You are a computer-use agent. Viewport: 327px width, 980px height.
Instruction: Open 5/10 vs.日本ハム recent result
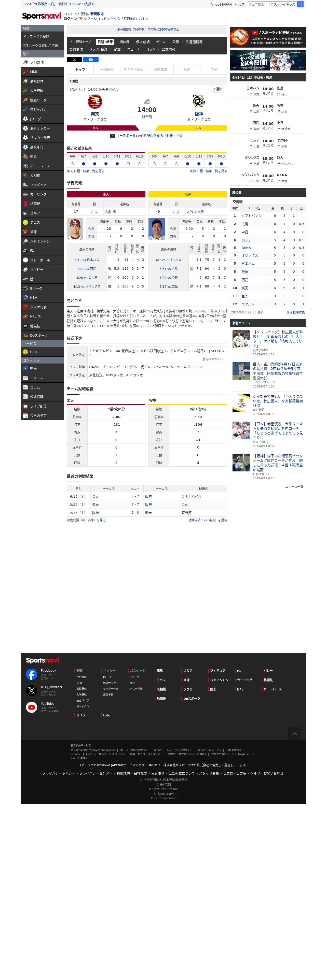pyautogui.click(x=87, y=260)
